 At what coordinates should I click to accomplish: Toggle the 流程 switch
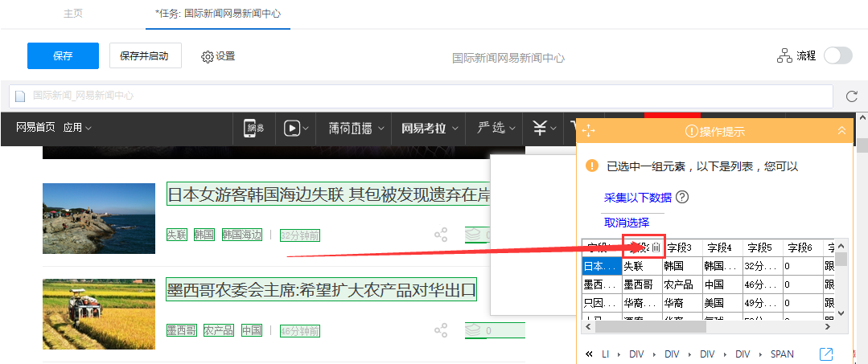coord(837,56)
